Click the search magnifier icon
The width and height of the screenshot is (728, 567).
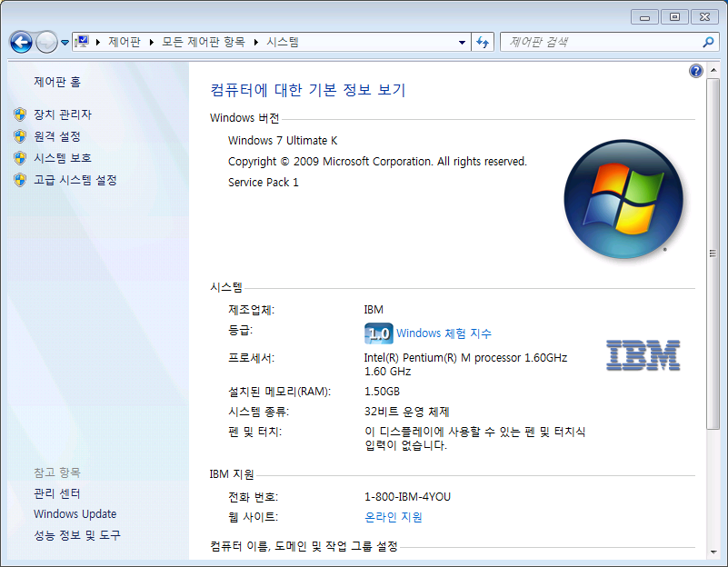(x=708, y=42)
